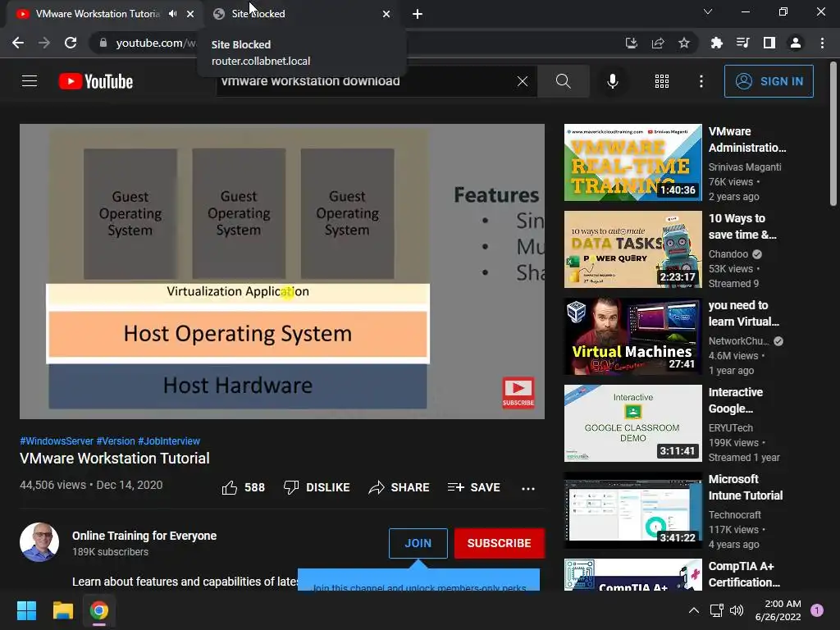Screen dimensions: 840x630
Task: Open Microsoft Intune Tutorial thumbnail
Action: 632,510
